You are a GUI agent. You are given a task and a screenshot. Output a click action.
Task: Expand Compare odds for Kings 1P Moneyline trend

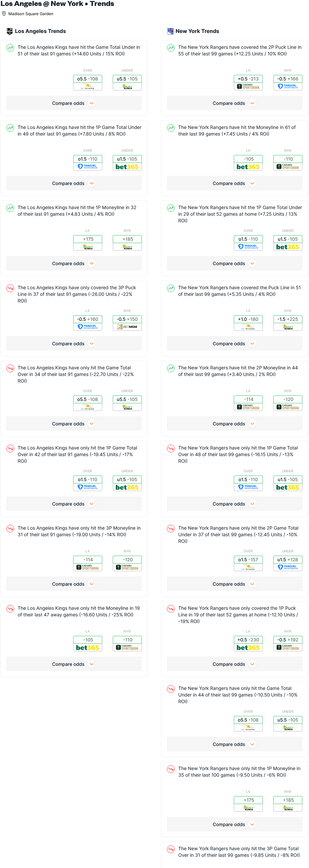pyautogui.click(x=74, y=263)
